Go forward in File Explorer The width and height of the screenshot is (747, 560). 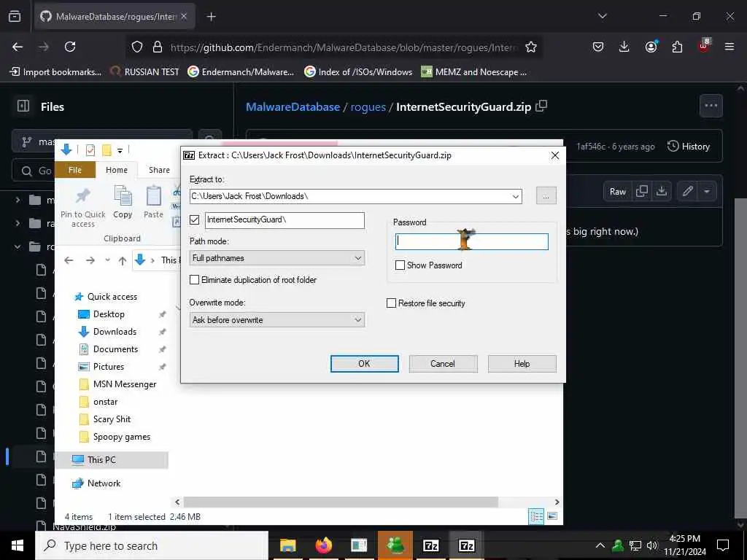(90, 260)
